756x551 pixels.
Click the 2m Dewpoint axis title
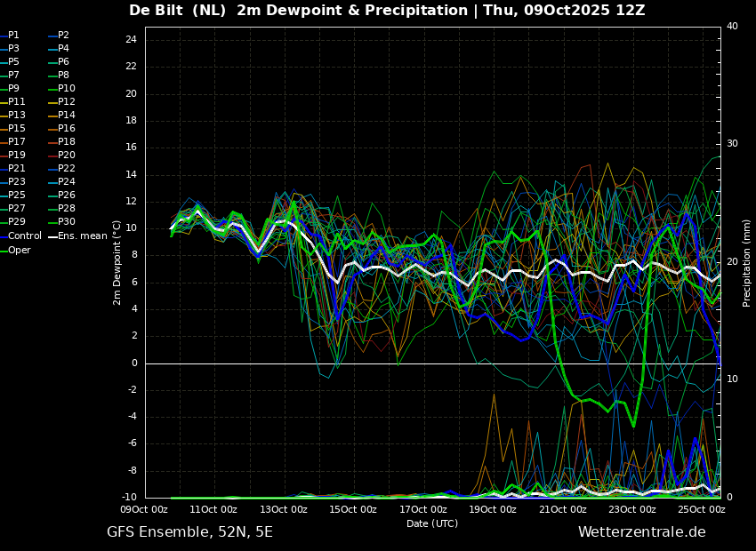click(x=117, y=263)
